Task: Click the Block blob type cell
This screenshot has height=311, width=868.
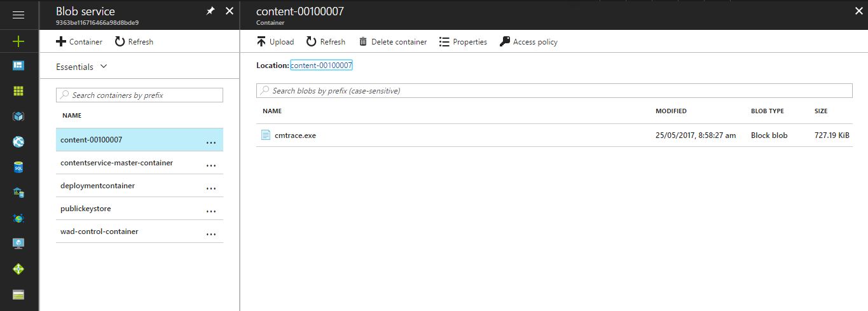Action: click(x=769, y=135)
